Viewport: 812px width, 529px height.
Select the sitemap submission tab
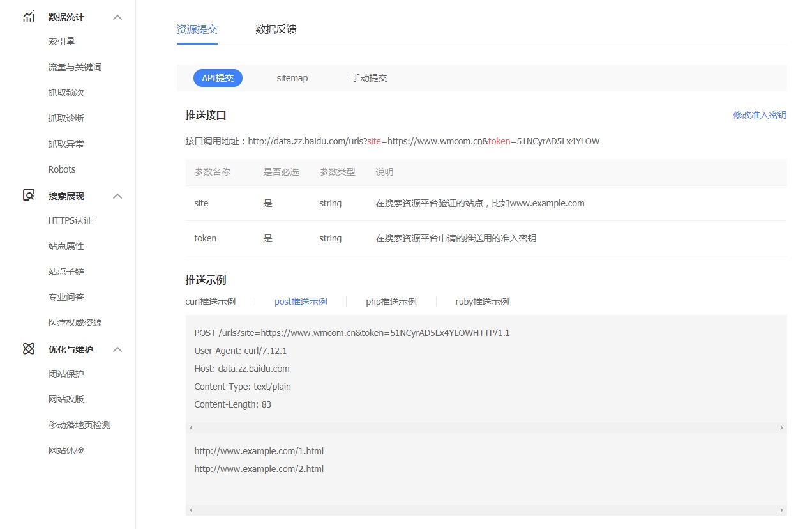(292, 78)
